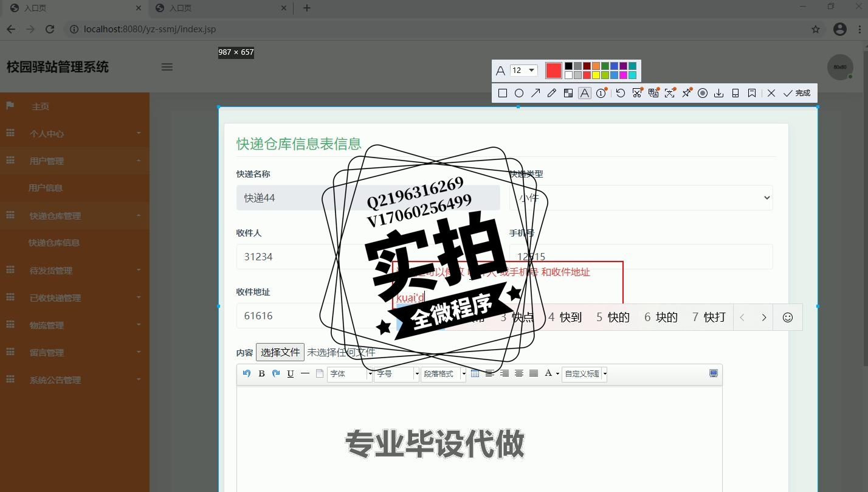868x492 pixels.
Task: Open the IME emoji panel
Action: [x=788, y=317]
